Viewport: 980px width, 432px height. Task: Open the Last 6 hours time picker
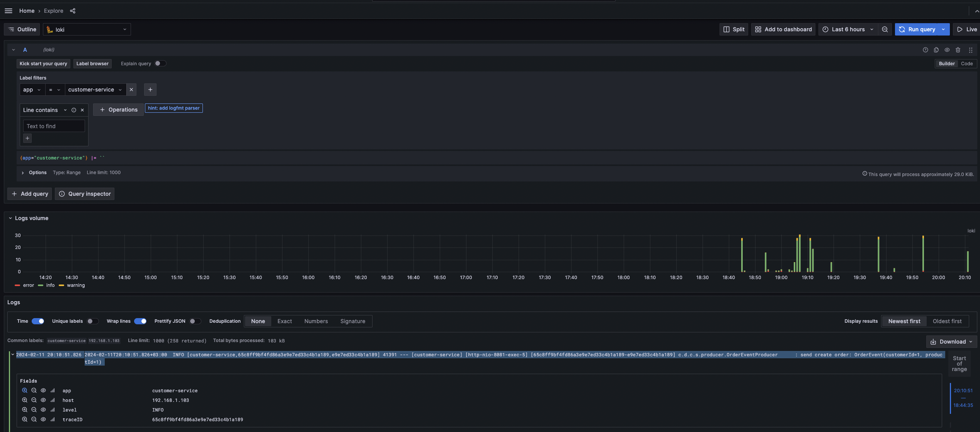(848, 29)
